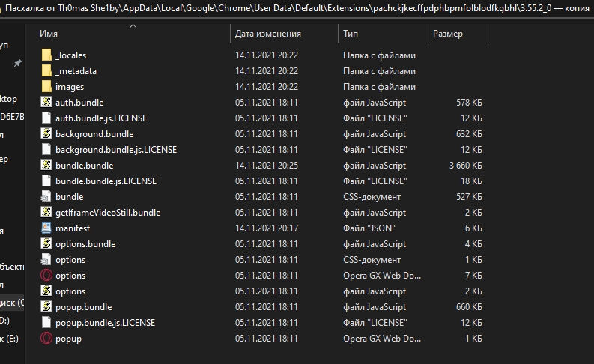Select the getIframeVideoStill.bundle file name
The width and height of the screenshot is (594, 364).
pos(108,213)
